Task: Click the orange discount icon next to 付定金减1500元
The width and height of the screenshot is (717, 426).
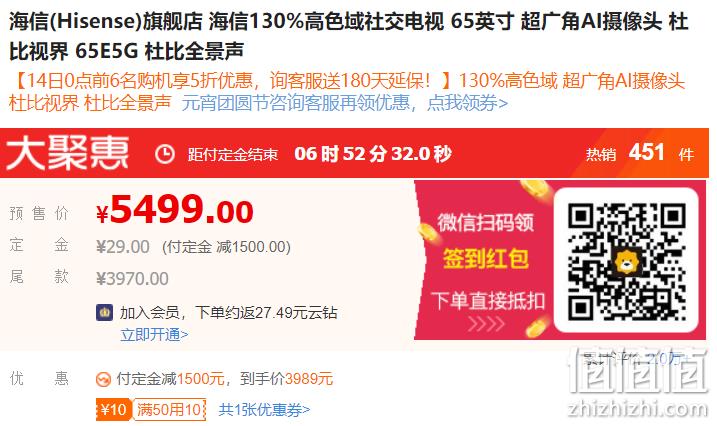Action: 103,379
